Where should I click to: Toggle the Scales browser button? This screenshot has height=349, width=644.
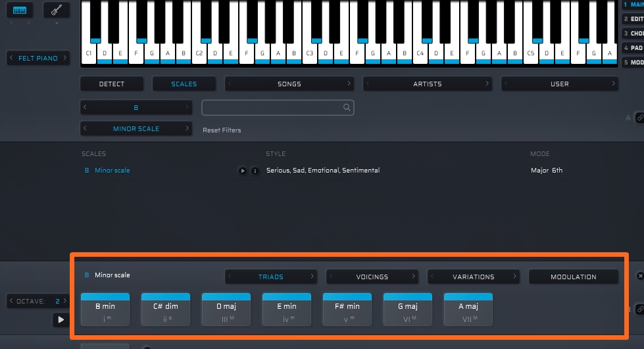click(x=184, y=84)
